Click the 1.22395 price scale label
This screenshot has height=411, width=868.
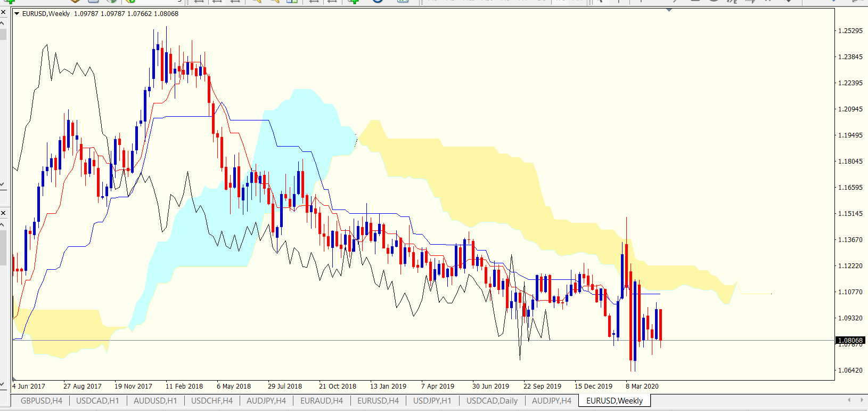pyautogui.click(x=850, y=83)
